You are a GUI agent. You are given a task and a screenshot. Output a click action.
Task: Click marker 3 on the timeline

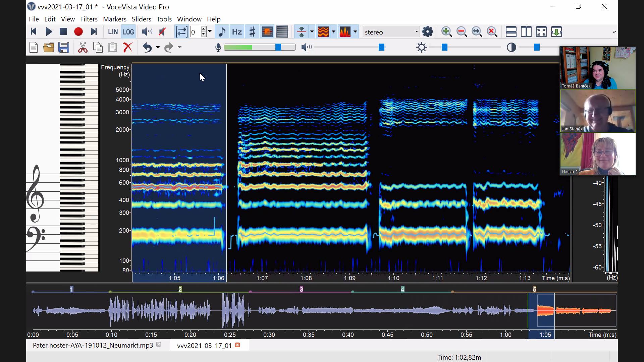(301, 289)
